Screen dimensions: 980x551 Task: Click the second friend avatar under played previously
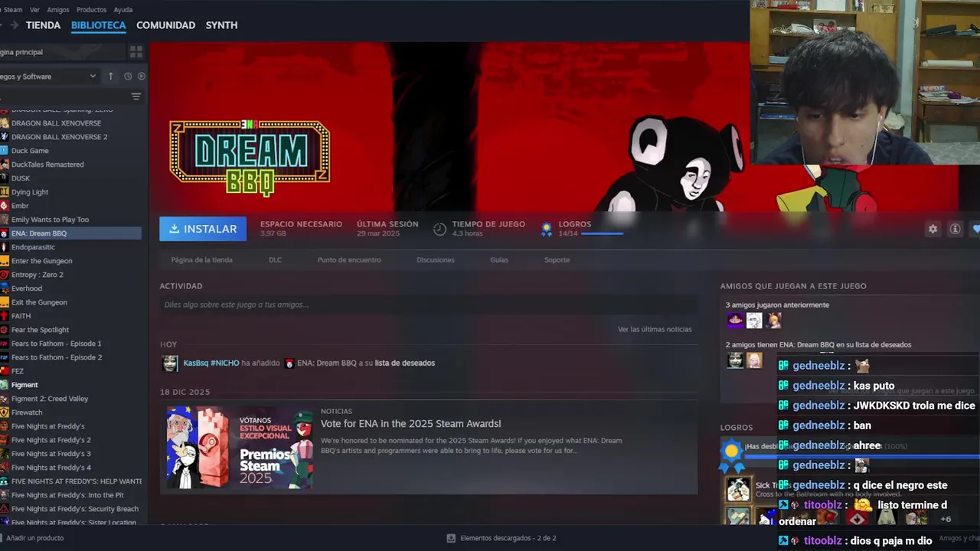coord(754,321)
